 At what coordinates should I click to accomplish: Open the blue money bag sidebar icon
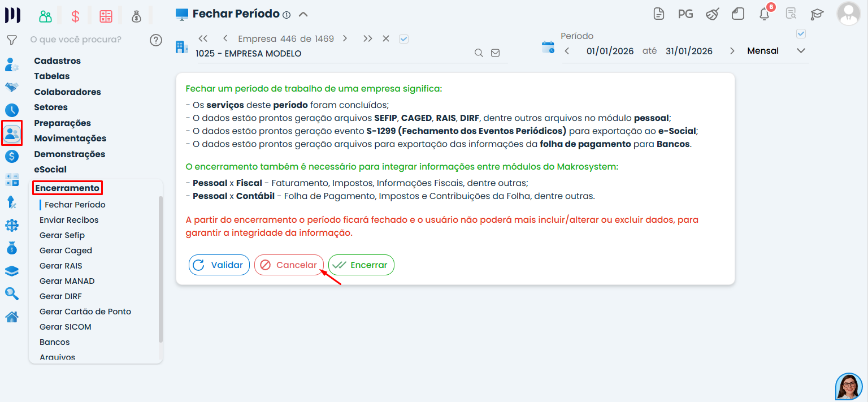(x=12, y=248)
